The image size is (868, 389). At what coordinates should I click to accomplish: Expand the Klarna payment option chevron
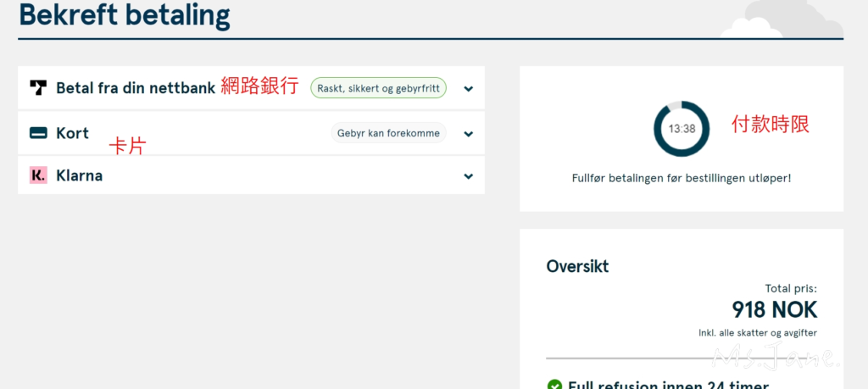tap(468, 176)
